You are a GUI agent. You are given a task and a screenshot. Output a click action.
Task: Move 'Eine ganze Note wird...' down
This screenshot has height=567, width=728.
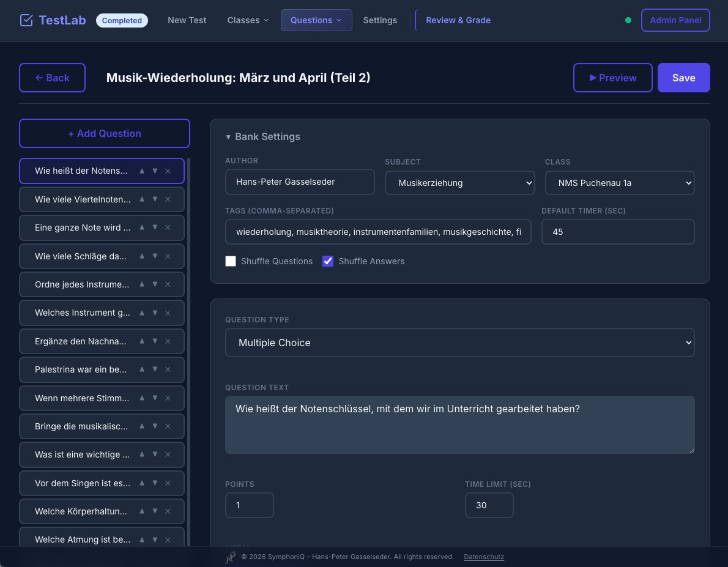pos(155,228)
